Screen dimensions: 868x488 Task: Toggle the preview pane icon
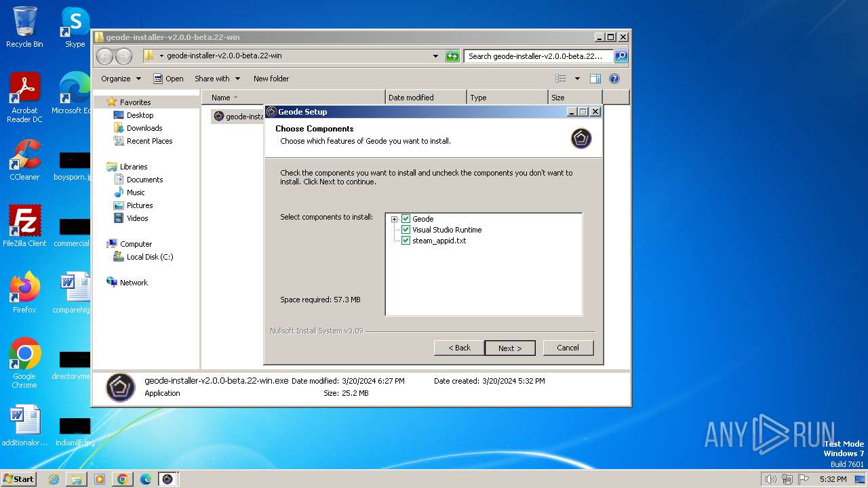(x=595, y=79)
